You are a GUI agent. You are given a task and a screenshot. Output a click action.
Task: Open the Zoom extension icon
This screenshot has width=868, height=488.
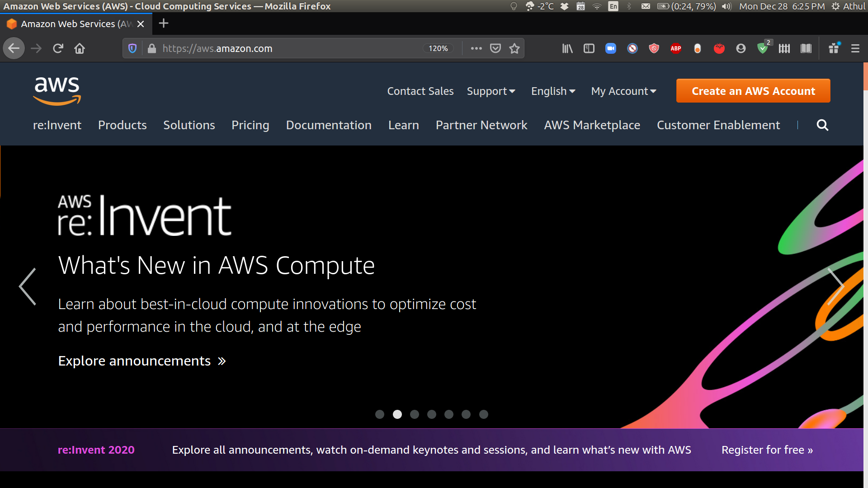611,48
